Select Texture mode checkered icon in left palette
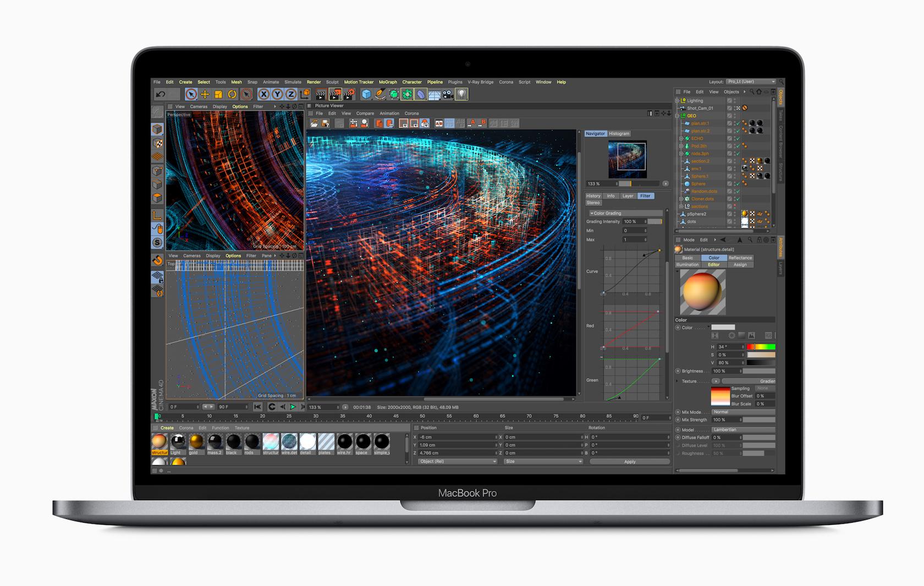This screenshot has height=586, width=924. tap(157, 143)
